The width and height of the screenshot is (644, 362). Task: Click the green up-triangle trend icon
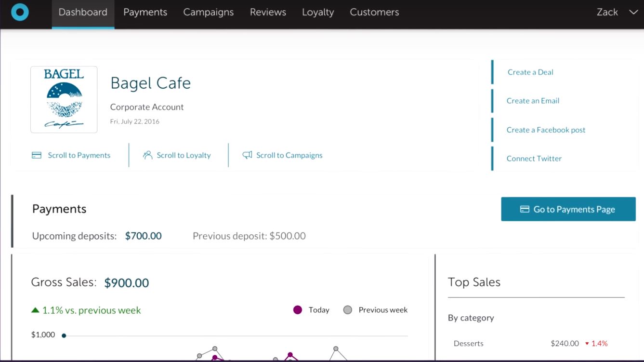[35, 310]
